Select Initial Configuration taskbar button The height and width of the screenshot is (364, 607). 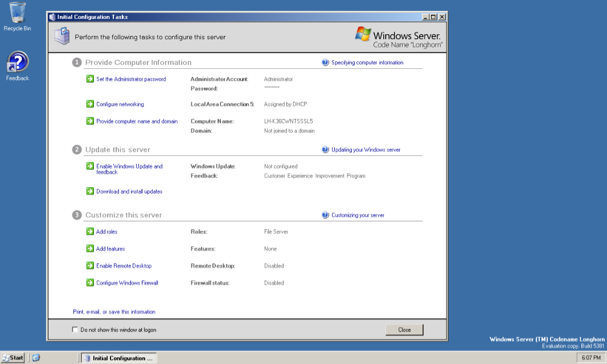(118, 358)
